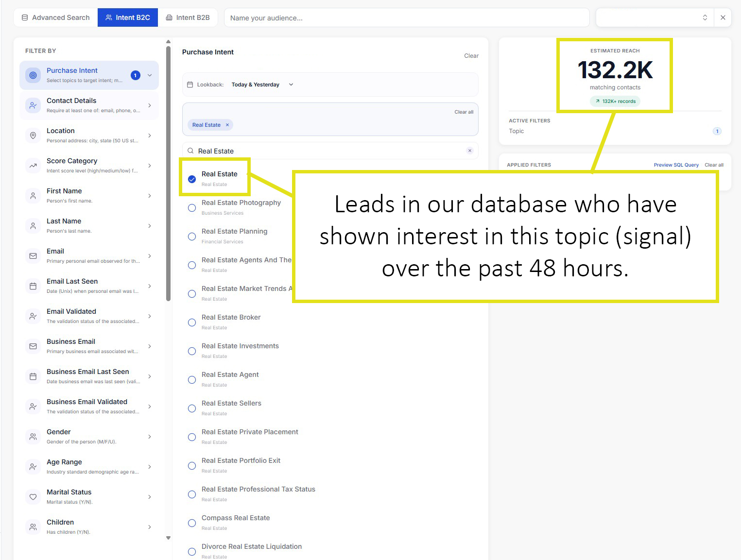Click the Location pin icon
The image size is (741, 560).
pos(33,136)
